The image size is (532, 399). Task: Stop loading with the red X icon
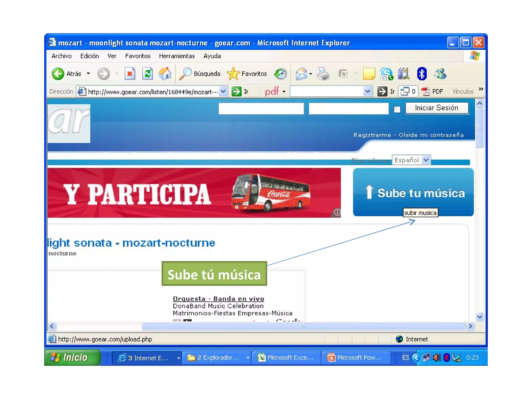130,74
